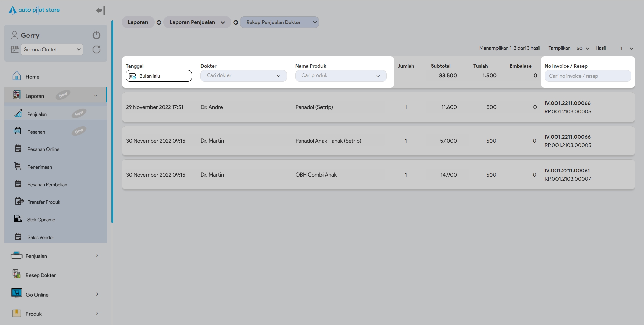Viewport: 644px width, 325px height.
Task: Open Resep Dokter menu
Action: (41, 275)
